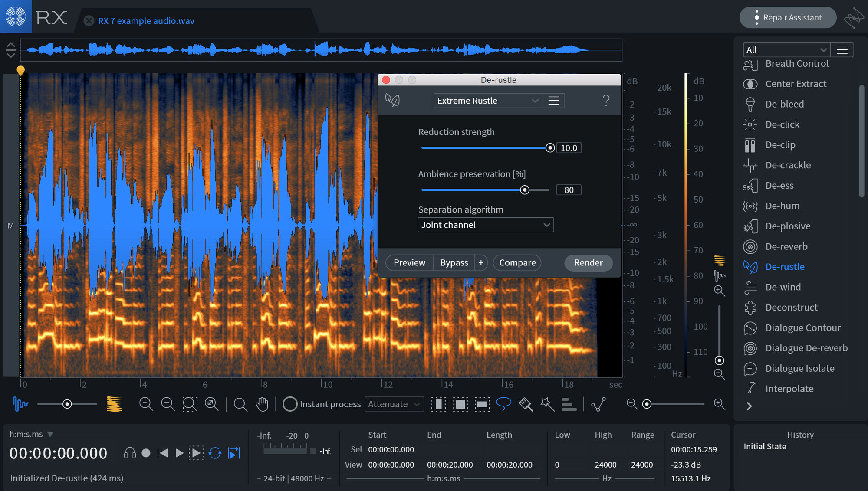Image resolution: width=868 pixels, height=491 pixels.
Task: Enable Instant process mode
Action: [290, 404]
